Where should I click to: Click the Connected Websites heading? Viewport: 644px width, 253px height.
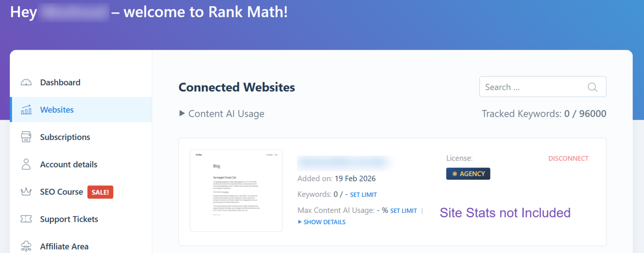pos(237,87)
